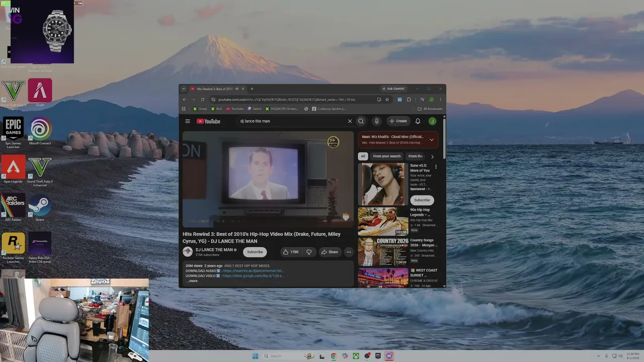The height and width of the screenshot is (362, 644).
Task: Expand the "Next: Wiz khalifa" mix playlist
Action: [431, 140]
